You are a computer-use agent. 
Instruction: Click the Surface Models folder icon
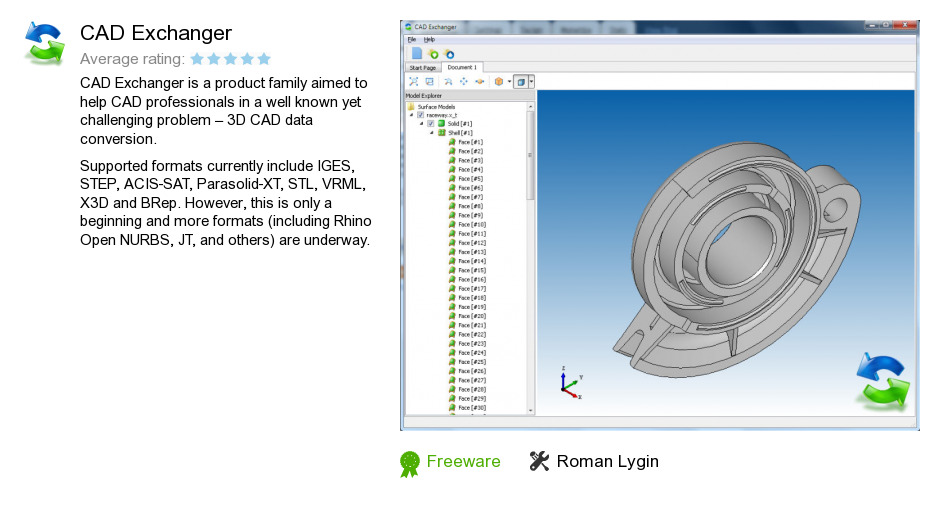click(411, 106)
